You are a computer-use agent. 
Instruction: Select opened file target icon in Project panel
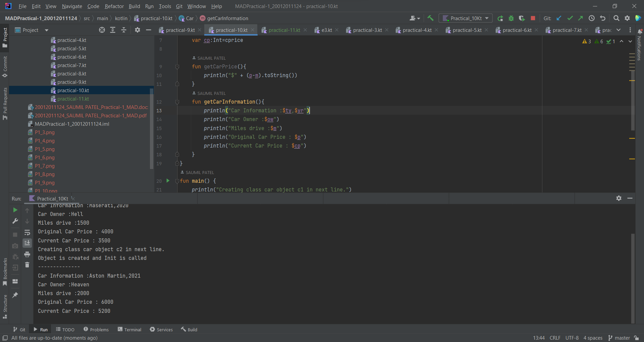pos(102,30)
